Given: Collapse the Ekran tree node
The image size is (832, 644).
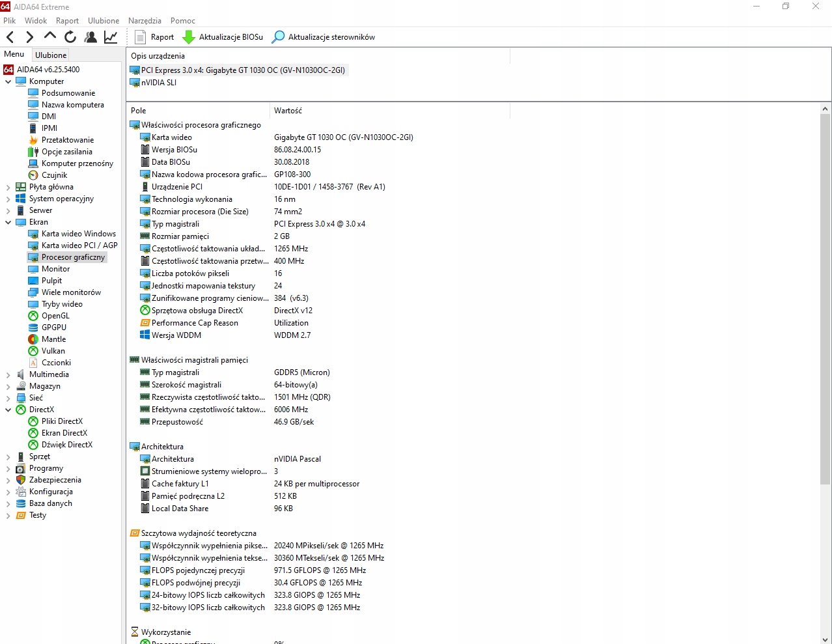Looking at the screenshot, I should pyautogui.click(x=8, y=222).
